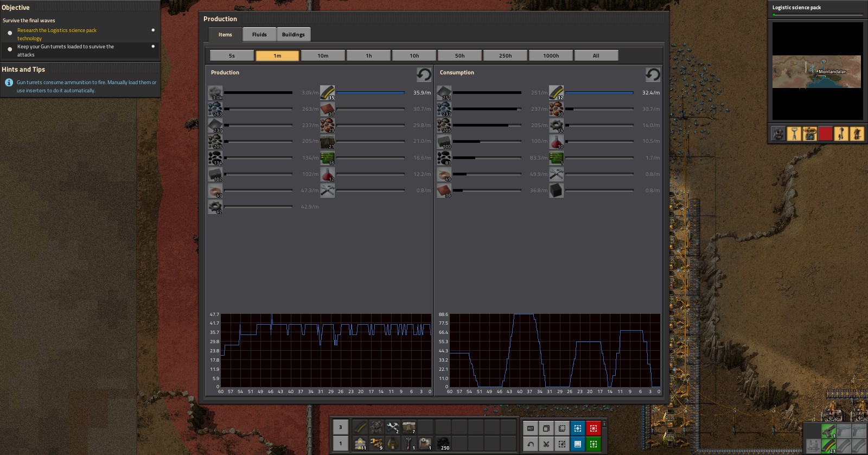The height and width of the screenshot is (455, 868).
Task: Click the cut scissors tool in shortcut bar
Action: tap(546, 444)
